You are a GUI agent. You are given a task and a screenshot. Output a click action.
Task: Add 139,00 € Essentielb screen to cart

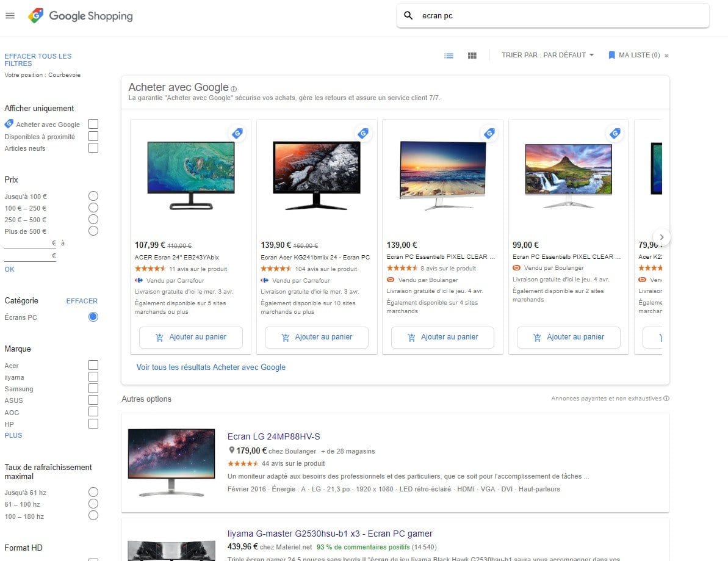(442, 337)
